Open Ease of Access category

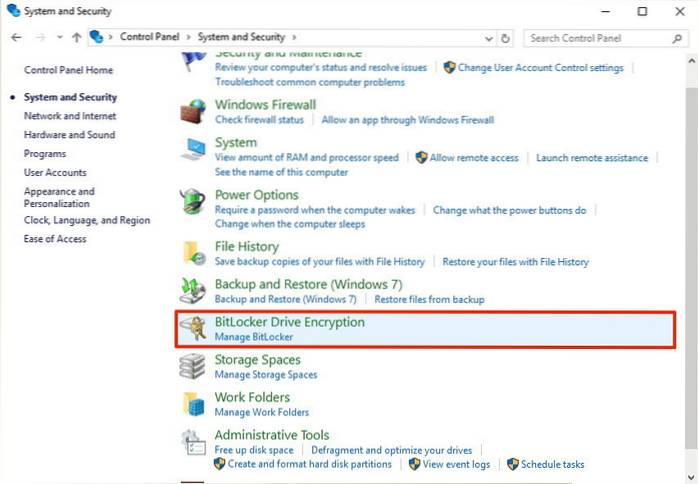point(55,239)
